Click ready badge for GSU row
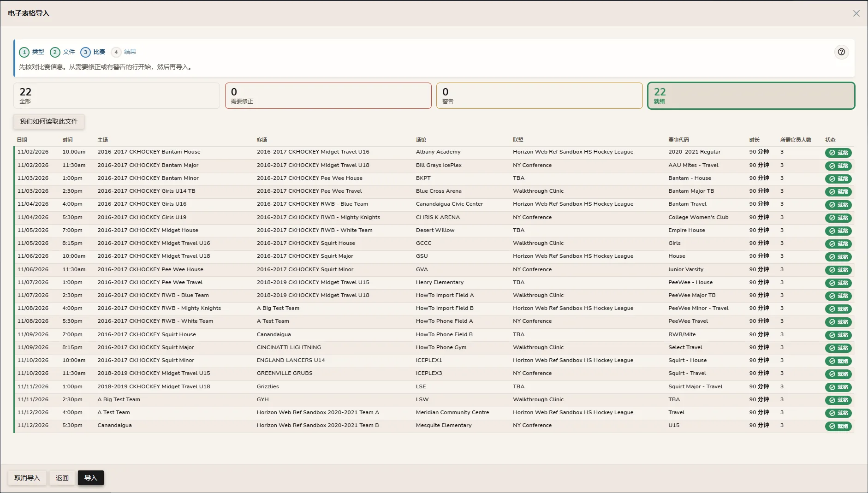 click(838, 257)
